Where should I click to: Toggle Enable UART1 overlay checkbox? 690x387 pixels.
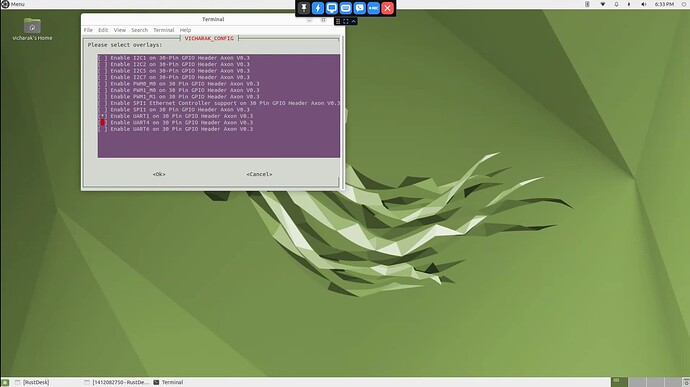tap(103, 116)
